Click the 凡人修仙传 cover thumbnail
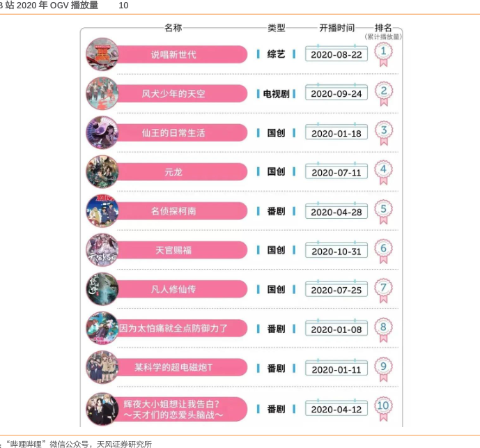The width and height of the screenshot is (480, 448). 102,288
